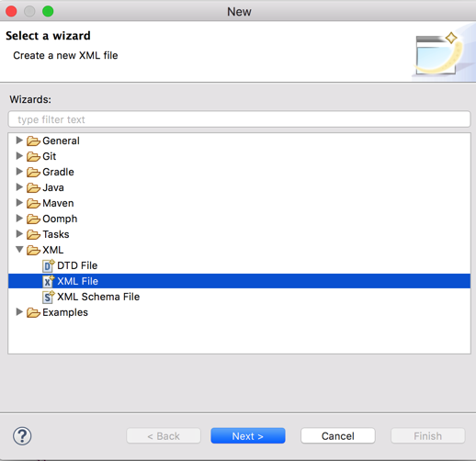This screenshot has width=476, height=461.
Task: Click the General folder icon
Action: 33,141
